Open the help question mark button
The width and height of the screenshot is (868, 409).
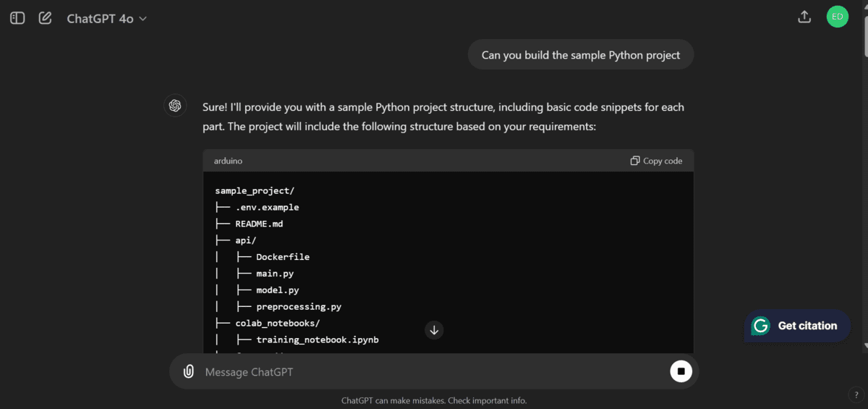coord(856,395)
